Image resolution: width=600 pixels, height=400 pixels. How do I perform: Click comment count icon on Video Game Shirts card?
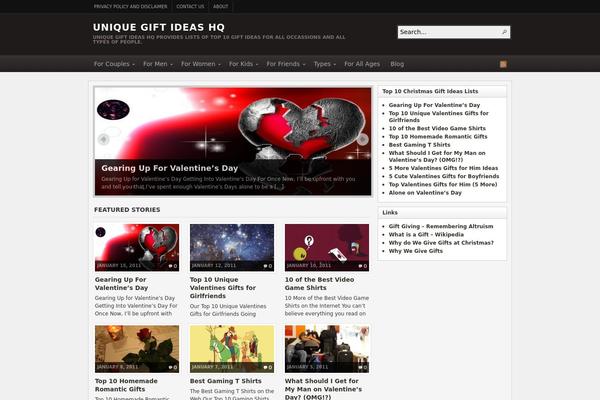tap(362, 266)
